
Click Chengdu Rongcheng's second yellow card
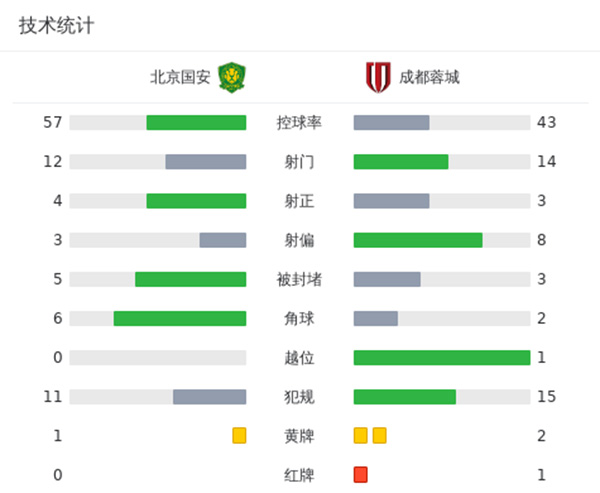379,435
